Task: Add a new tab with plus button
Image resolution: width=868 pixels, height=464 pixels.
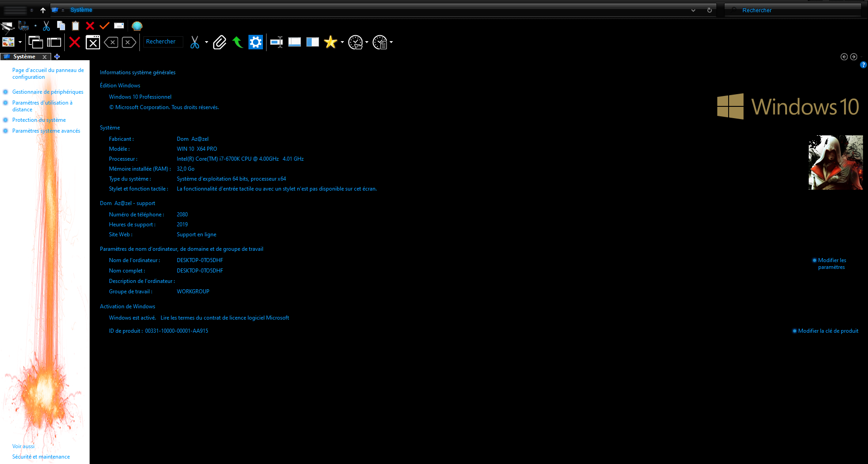Action: coord(57,57)
